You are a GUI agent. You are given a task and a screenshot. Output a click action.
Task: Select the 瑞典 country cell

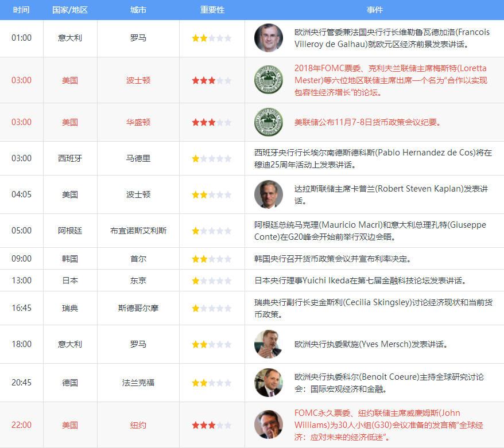(x=70, y=308)
